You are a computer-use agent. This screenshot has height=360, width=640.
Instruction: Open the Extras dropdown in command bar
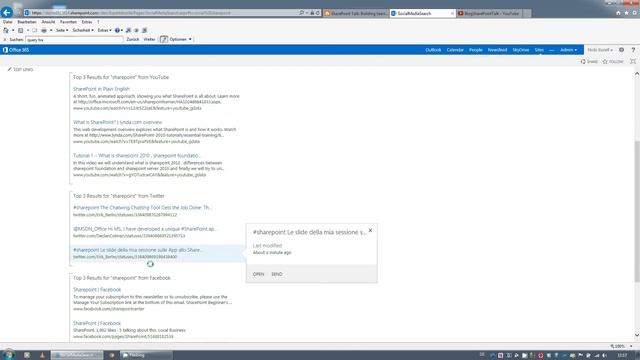[104, 30]
